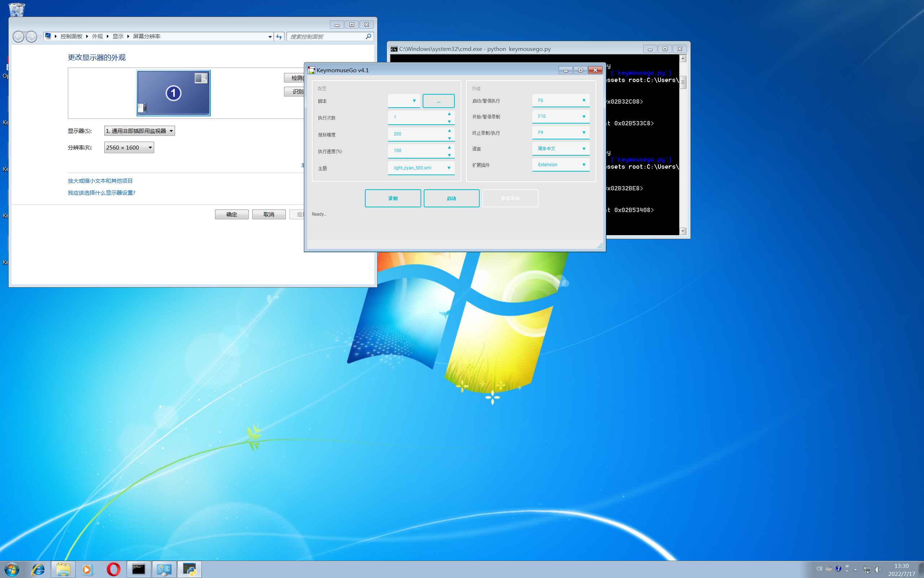Screen dimensions: 924x578
Task: Click the search magnifier in Control Panel
Action: pos(368,36)
